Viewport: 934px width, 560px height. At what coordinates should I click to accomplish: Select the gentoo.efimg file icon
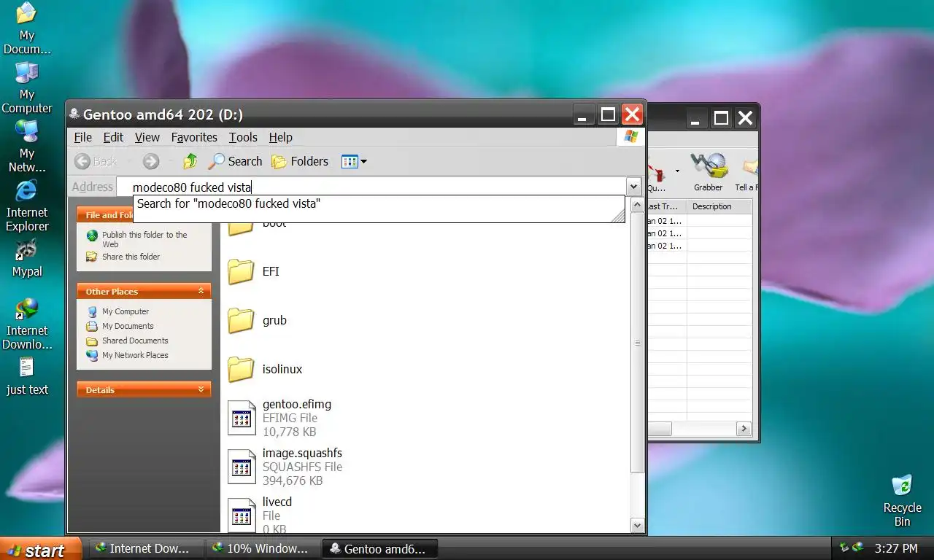tap(242, 418)
